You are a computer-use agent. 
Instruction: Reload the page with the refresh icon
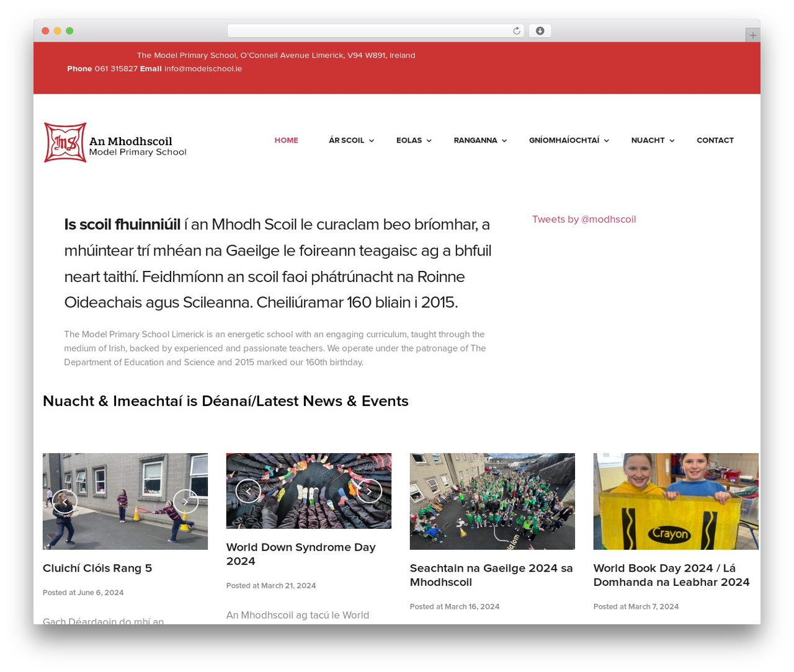pos(517,31)
